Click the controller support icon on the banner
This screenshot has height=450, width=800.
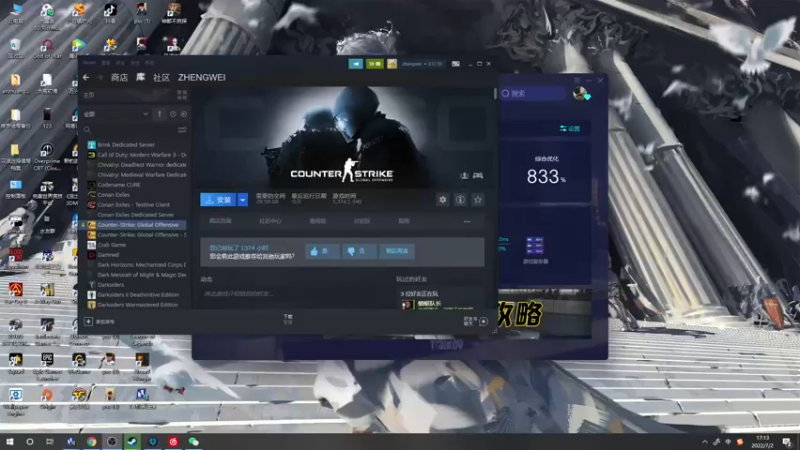coord(478,176)
